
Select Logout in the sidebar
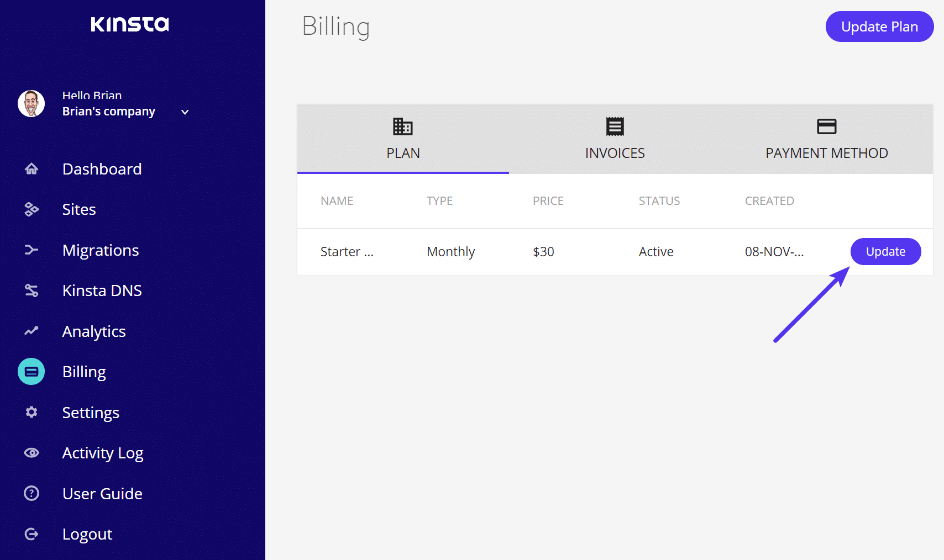pos(87,534)
